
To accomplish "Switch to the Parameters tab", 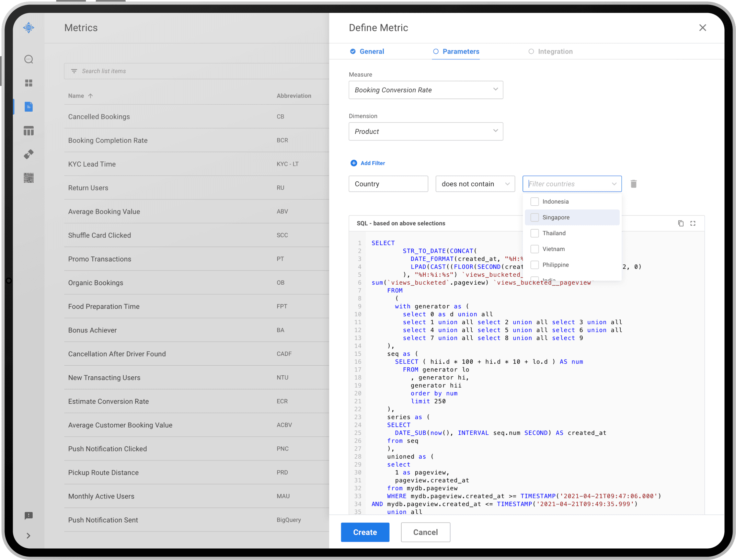I will 456,52.
